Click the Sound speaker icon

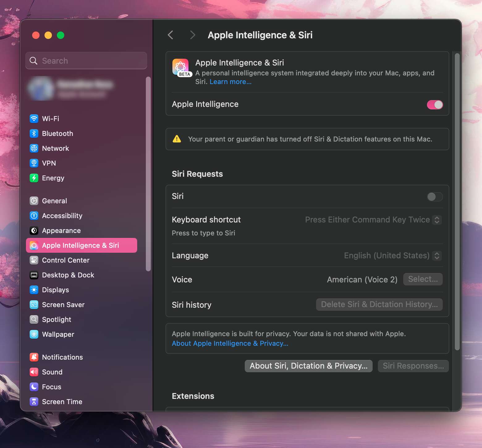34,372
